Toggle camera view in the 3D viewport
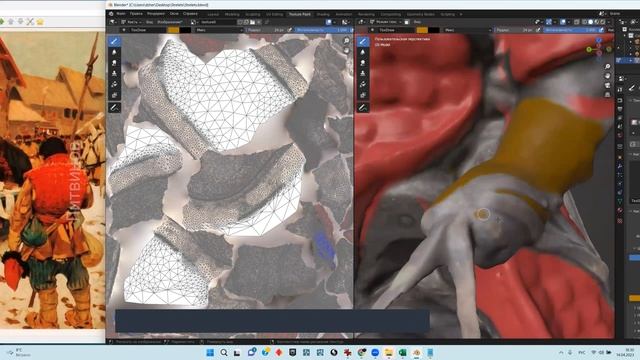The width and height of the screenshot is (640, 360). tap(608, 85)
